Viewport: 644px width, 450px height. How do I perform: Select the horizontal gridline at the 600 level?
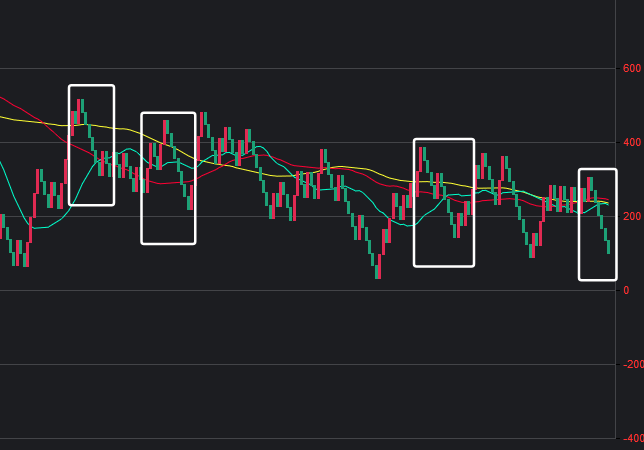300,69
